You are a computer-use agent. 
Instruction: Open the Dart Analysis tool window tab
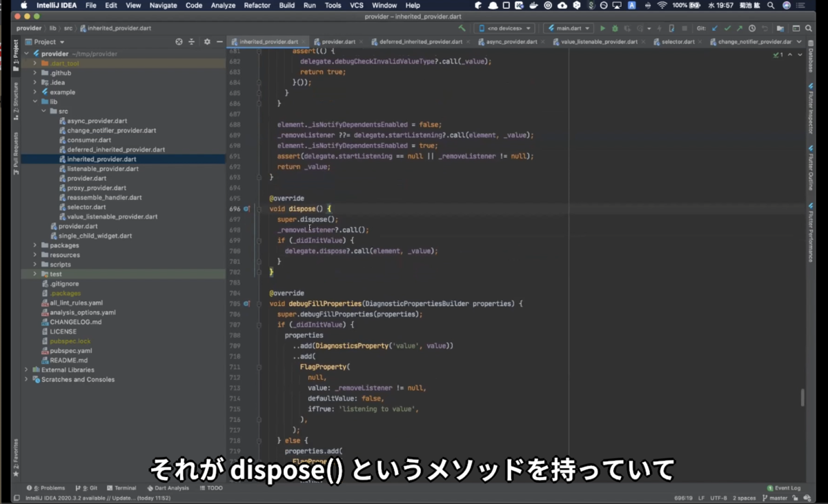click(x=168, y=487)
